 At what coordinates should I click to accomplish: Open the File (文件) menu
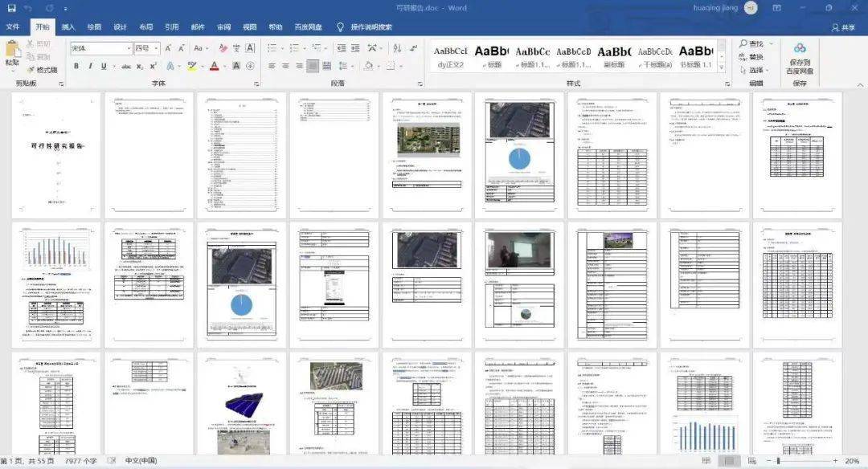tap(13, 27)
